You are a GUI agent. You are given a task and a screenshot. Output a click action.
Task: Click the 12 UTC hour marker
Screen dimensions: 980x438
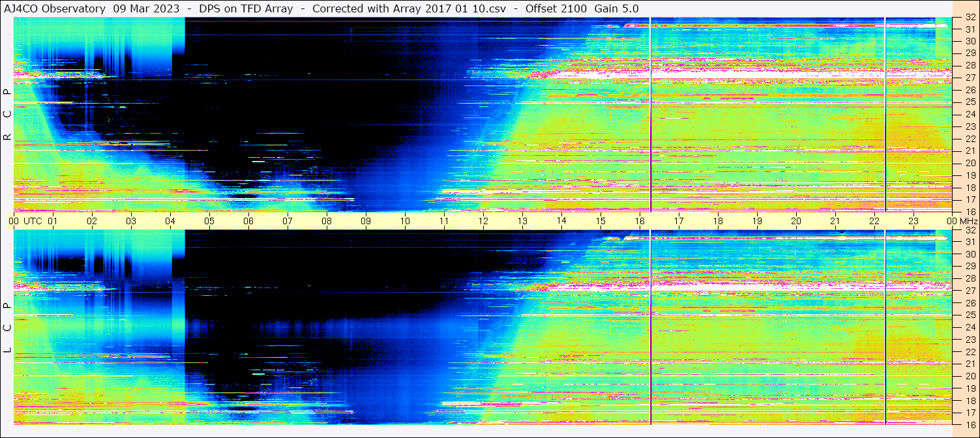(x=483, y=221)
